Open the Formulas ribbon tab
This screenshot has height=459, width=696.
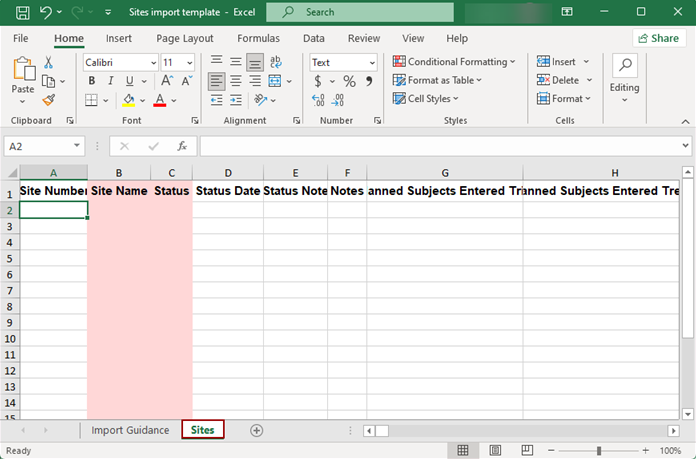pyautogui.click(x=258, y=38)
